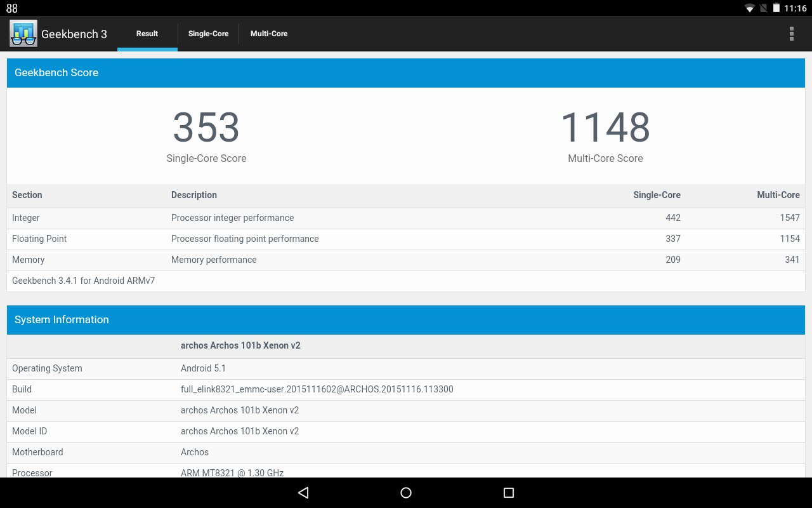Image resolution: width=812 pixels, height=508 pixels.
Task: Tap the 353 Single-Core Score value
Action: coord(206,128)
